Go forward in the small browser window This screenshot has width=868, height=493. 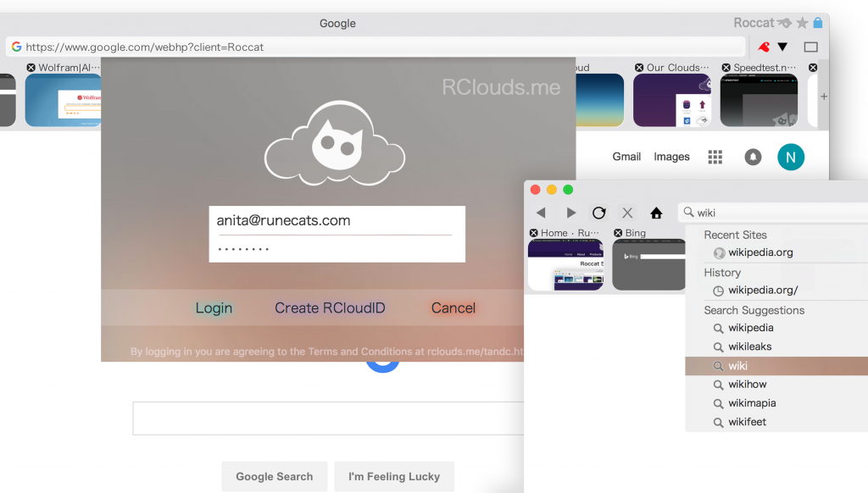[570, 213]
